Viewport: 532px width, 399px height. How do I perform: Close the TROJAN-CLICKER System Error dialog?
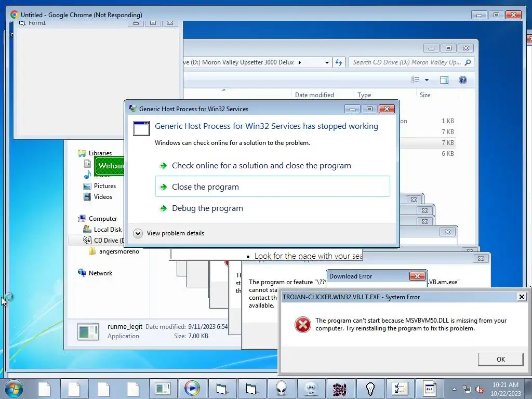[522, 297]
